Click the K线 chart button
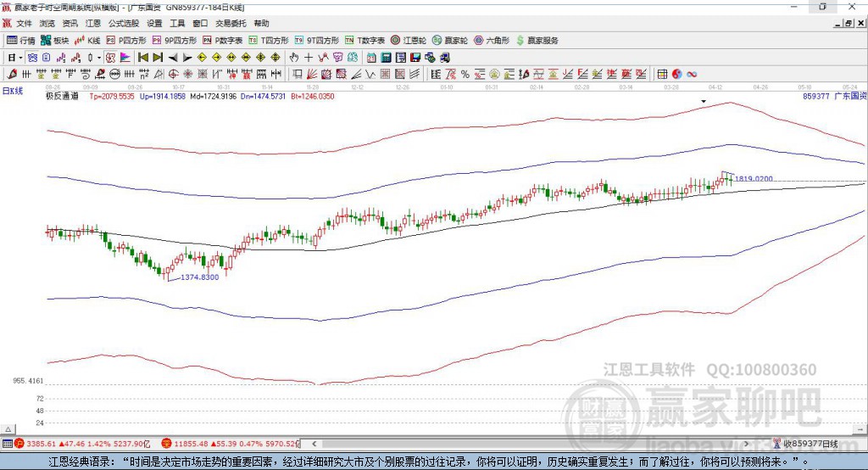The width and height of the screenshot is (868, 470). [x=87, y=41]
